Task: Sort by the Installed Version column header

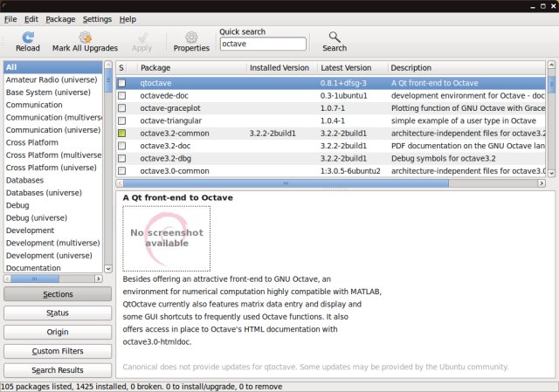Action: pyautogui.click(x=279, y=67)
